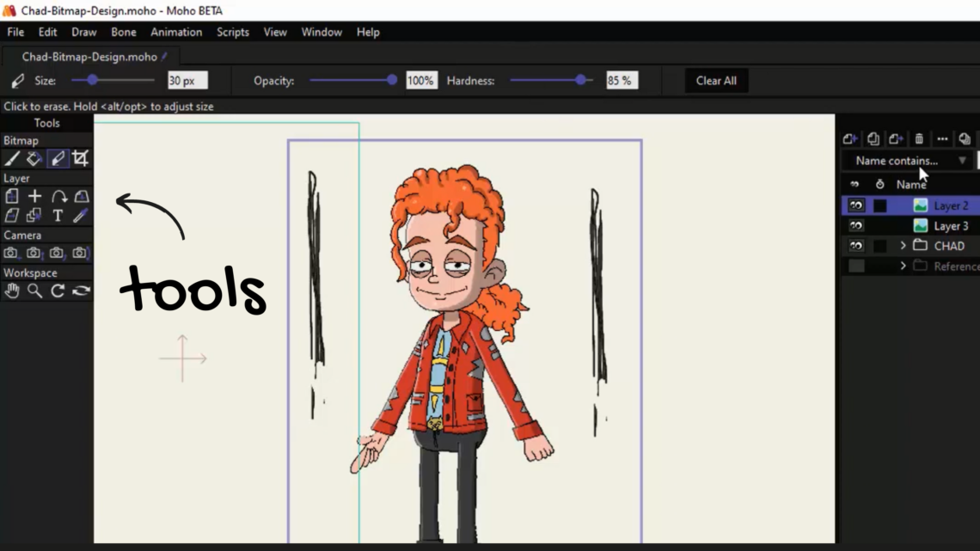Expand the Reference folder
Viewport: 980px width, 551px height.
click(904, 265)
